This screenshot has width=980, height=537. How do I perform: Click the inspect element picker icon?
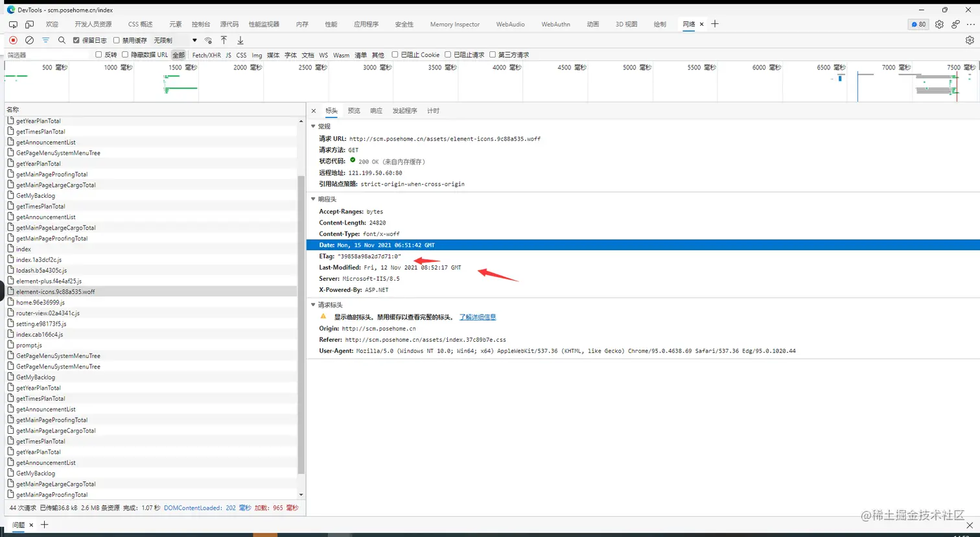13,24
